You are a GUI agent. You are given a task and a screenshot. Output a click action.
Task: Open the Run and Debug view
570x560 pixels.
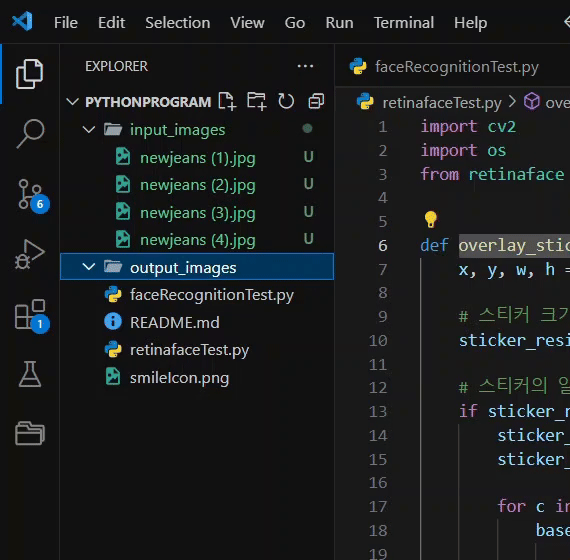click(30, 254)
